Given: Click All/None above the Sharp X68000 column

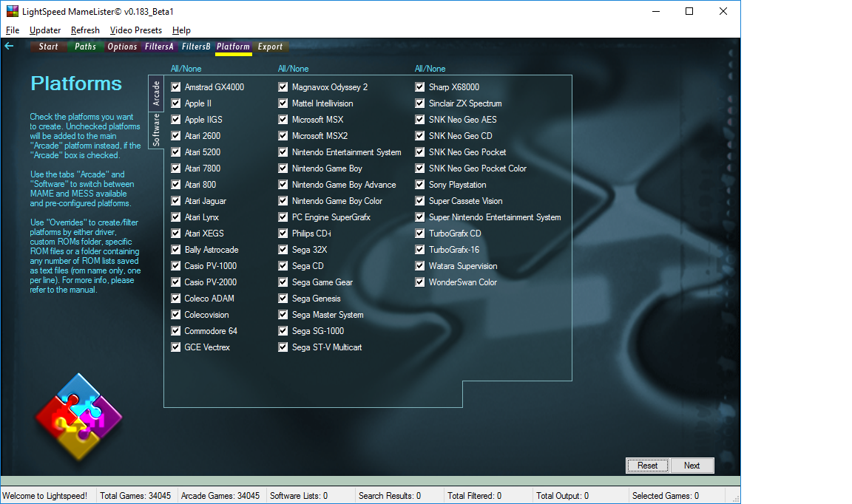Looking at the screenshot, I should (430, 69).
